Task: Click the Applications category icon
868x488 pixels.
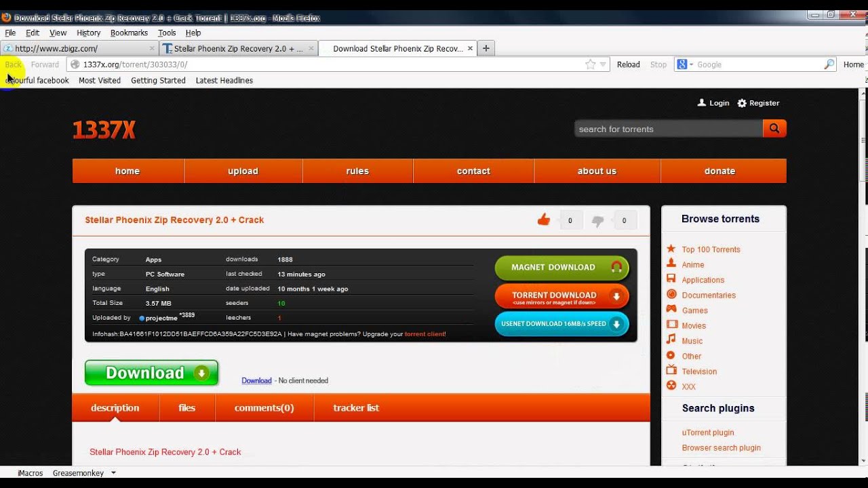Action: point(671,279)
